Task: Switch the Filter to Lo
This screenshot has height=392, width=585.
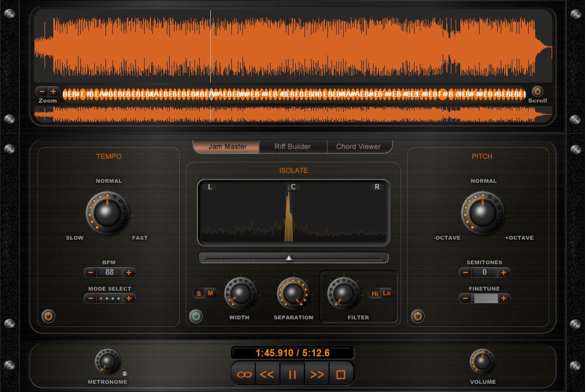Action: [x=387, y=293]
